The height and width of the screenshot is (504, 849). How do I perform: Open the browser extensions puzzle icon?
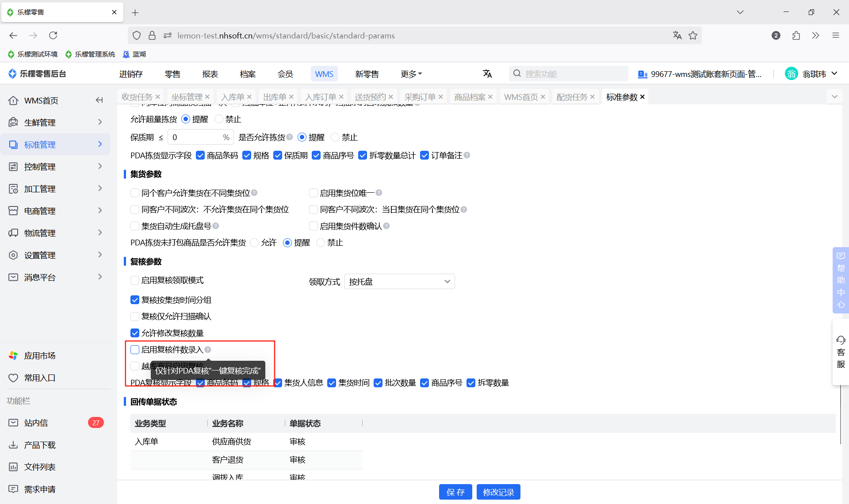(x=796, y=35)
